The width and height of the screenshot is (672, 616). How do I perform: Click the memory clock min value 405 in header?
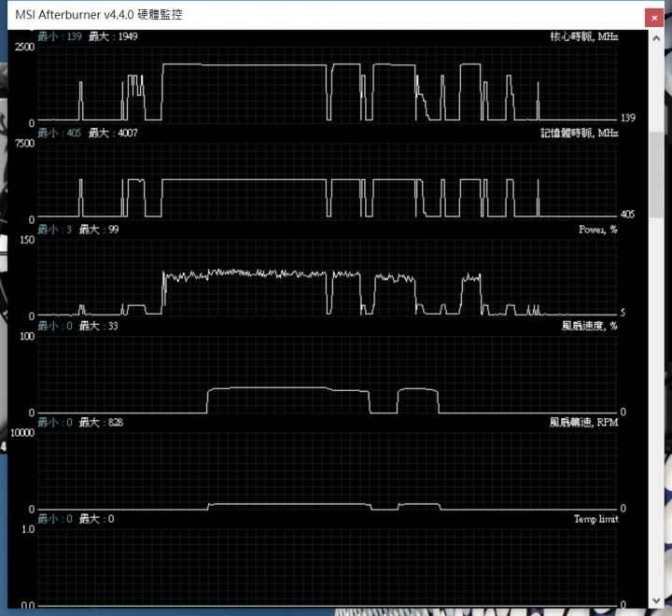(74, 133)
